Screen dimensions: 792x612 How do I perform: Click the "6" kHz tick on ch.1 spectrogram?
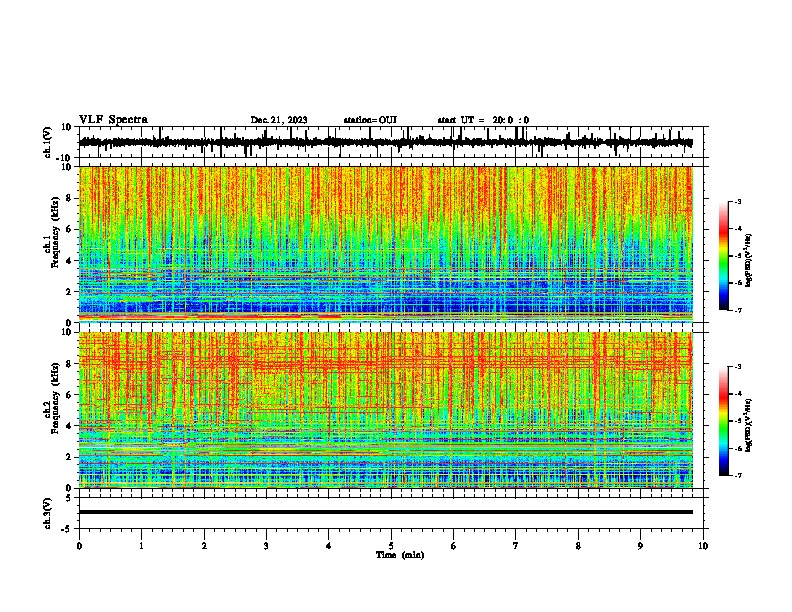(x=70, y=229)
